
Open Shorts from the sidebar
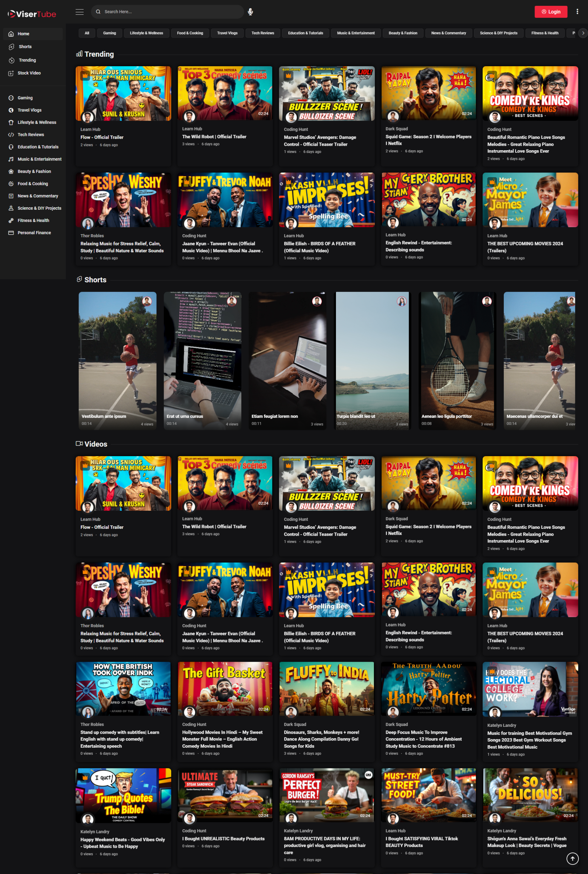(25, 47)
